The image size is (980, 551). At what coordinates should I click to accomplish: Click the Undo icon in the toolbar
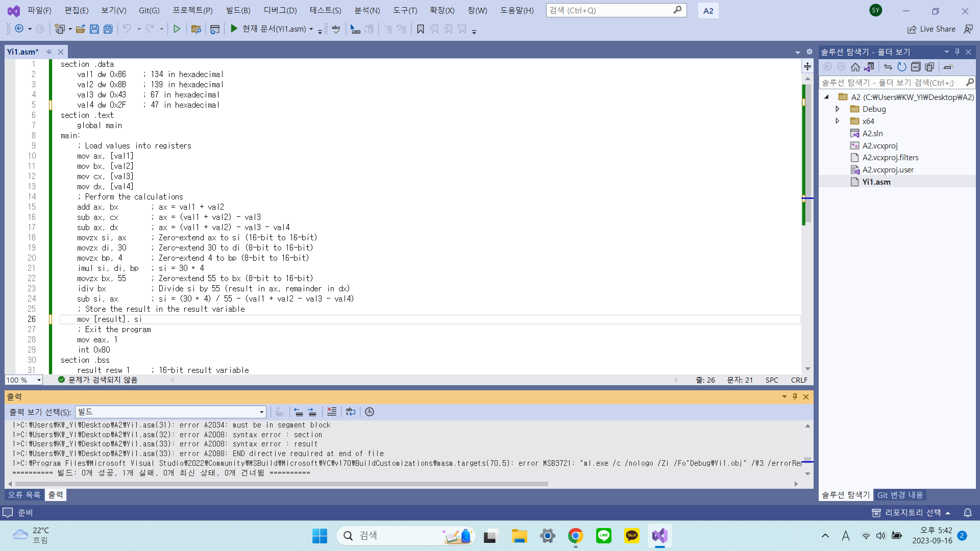point(127,29)
